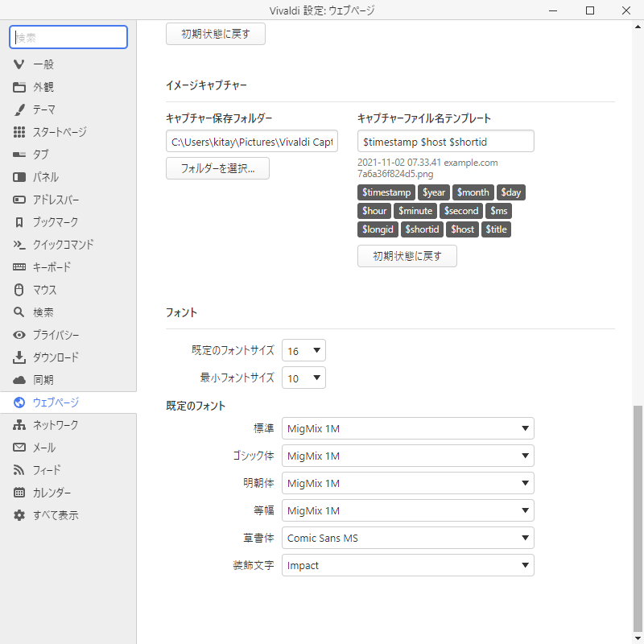Insert the $shortid token

point(422,229)
